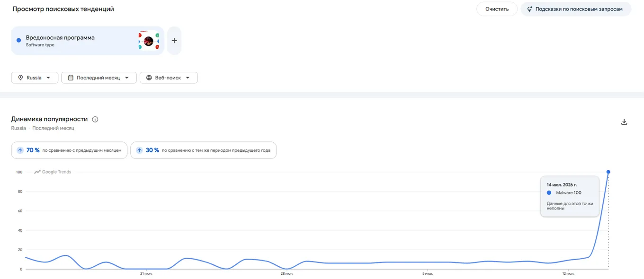Click the blue dot of Вредоносная программа term
The height and width of the screenshot is (279, 644).
[19, 41]
